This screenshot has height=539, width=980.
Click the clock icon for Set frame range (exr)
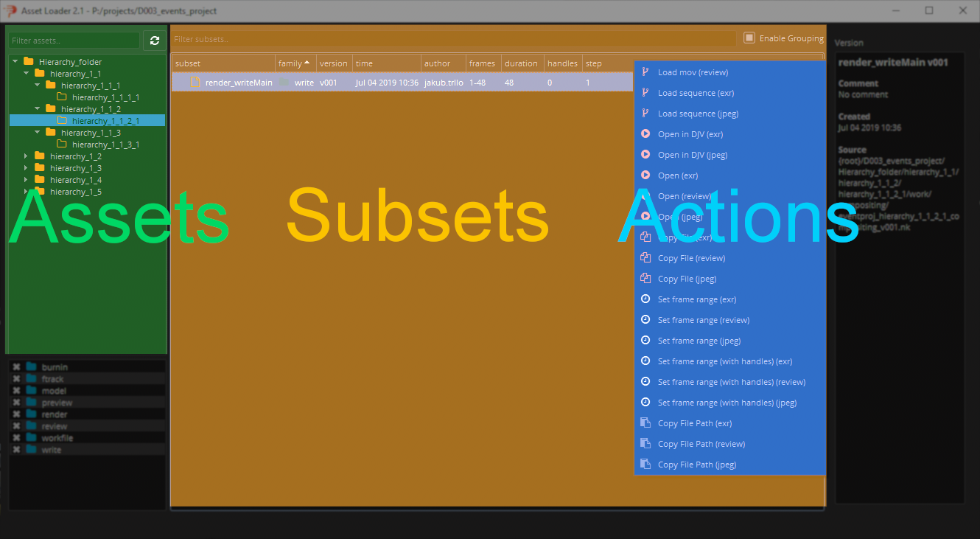click(645, 299)
